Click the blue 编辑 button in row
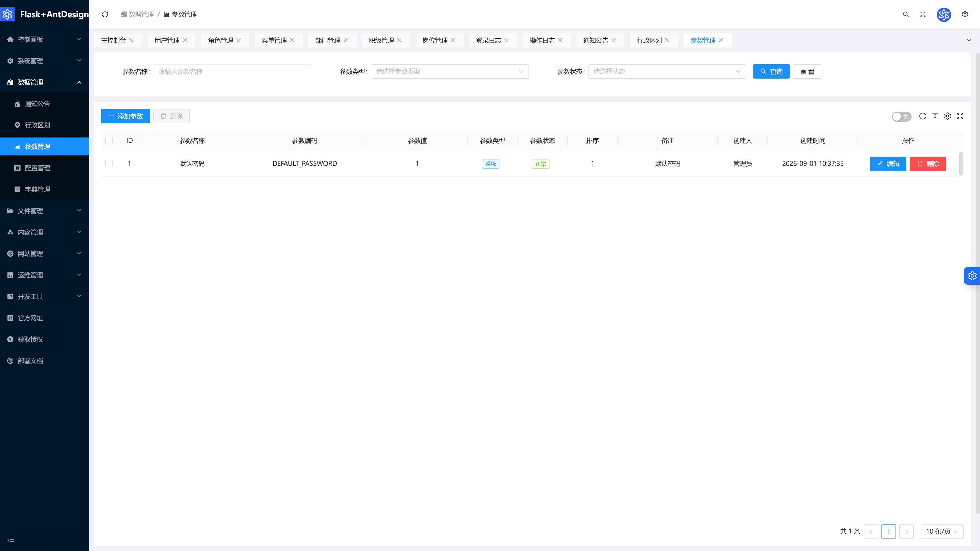The width and height of the screenshot is (980, 551). pos(888,164)
